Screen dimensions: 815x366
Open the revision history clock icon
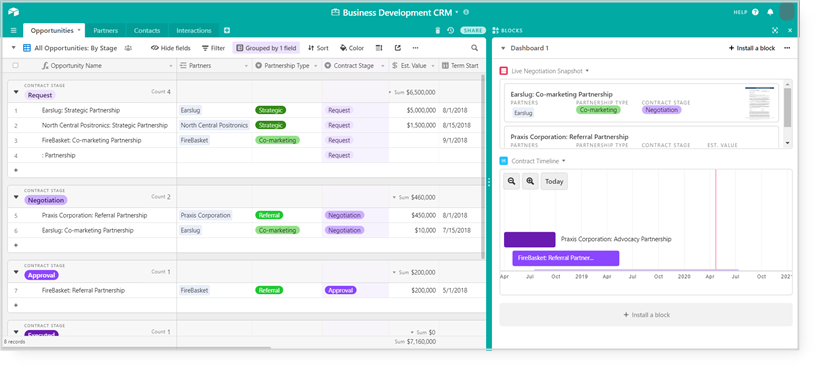(451, 31)
